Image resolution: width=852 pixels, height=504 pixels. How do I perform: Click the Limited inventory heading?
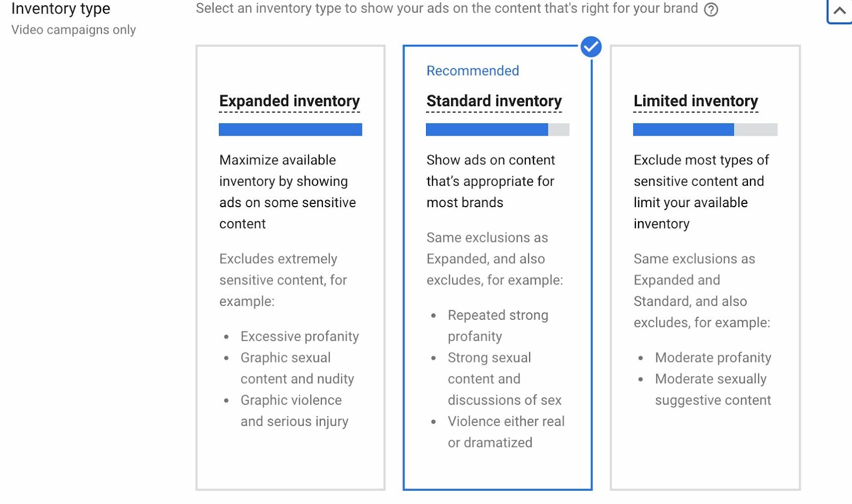696,101
